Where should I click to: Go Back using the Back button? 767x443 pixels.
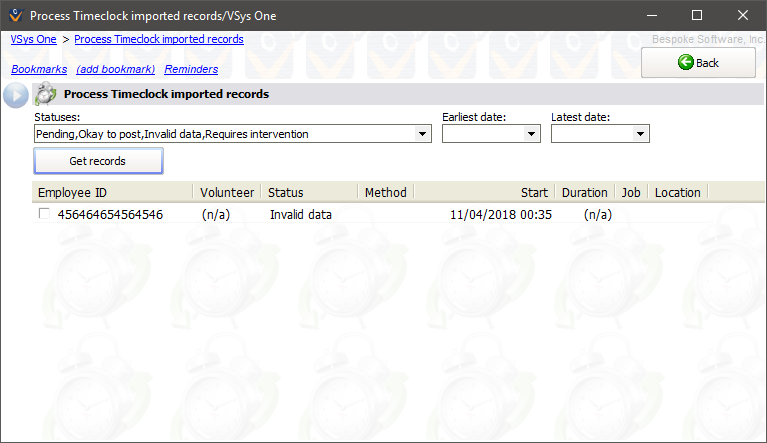698,62
